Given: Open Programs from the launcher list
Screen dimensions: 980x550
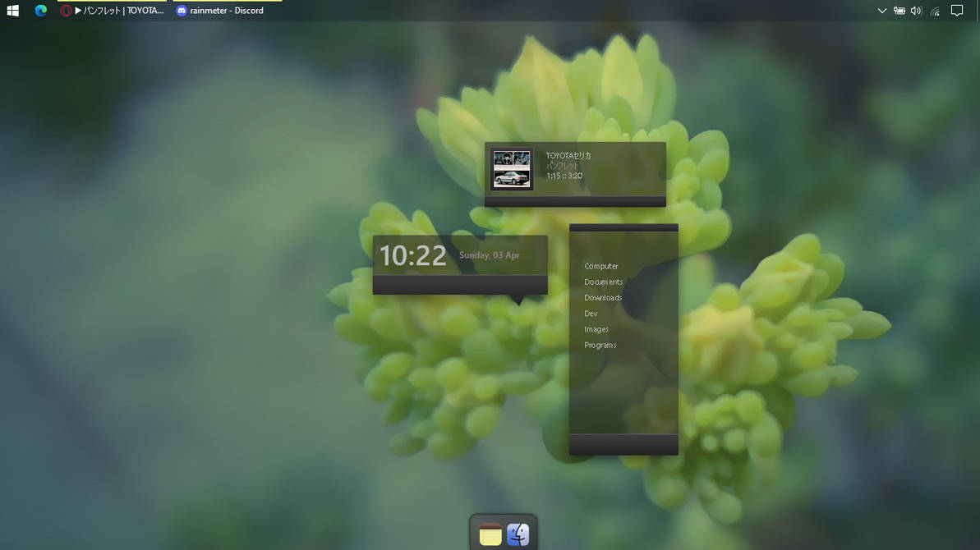Looking at the screenshot, I should coord(600,345).
